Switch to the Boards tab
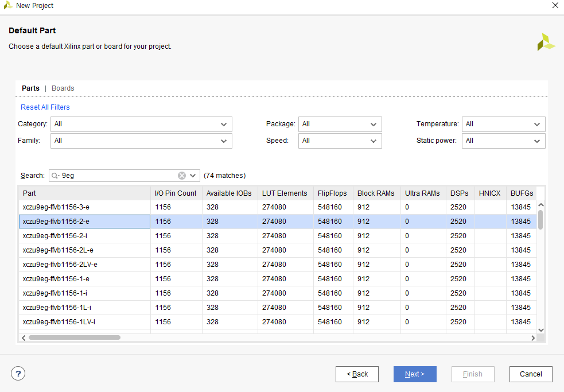This screenshot has width=564, height=392. [x=63, y=88]
